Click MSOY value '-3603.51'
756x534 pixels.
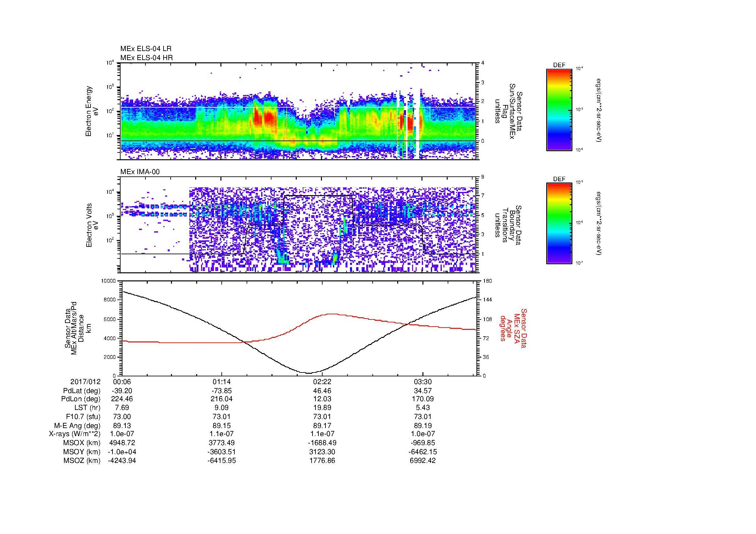[222, 452]
